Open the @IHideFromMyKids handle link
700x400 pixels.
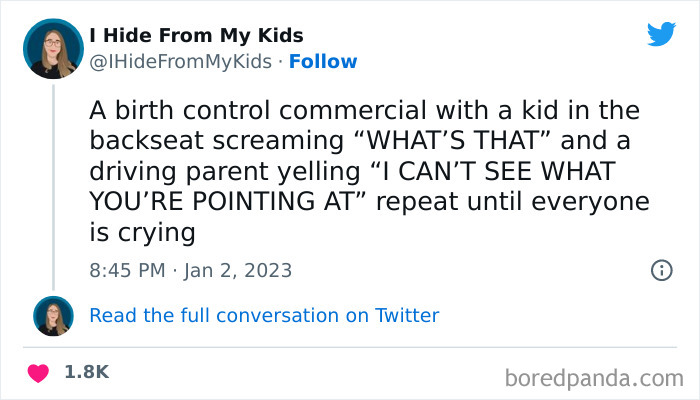[x=180, y=62]
